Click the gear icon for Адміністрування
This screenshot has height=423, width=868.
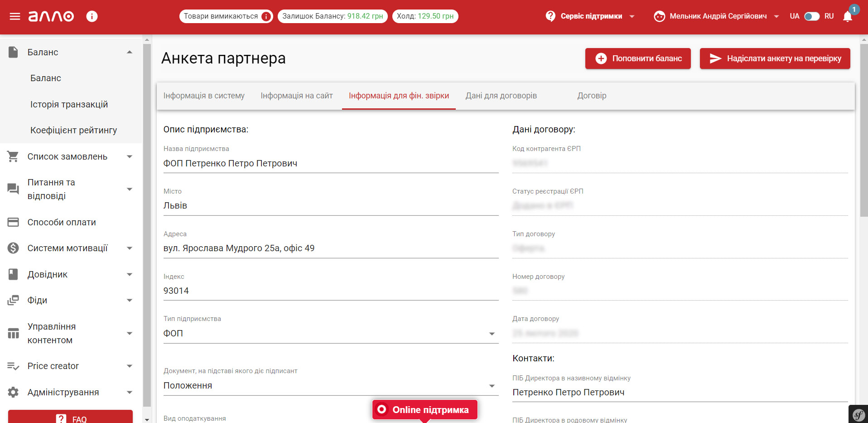13,392
